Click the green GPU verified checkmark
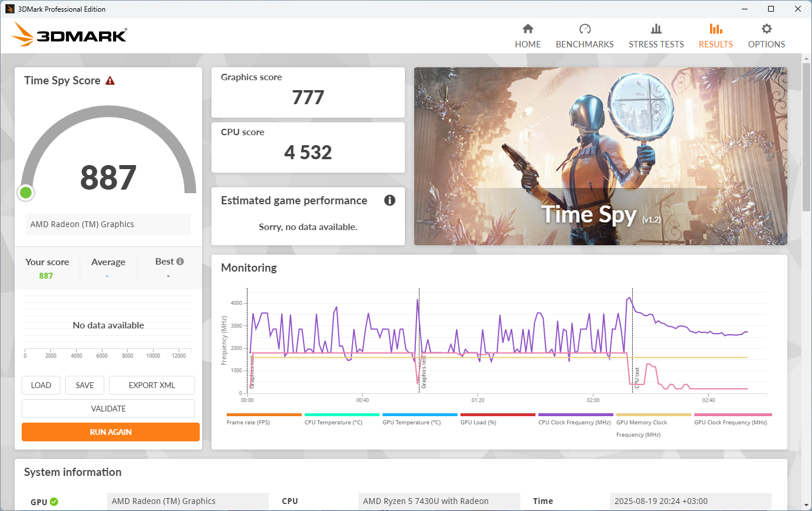 tap(54, 502)
